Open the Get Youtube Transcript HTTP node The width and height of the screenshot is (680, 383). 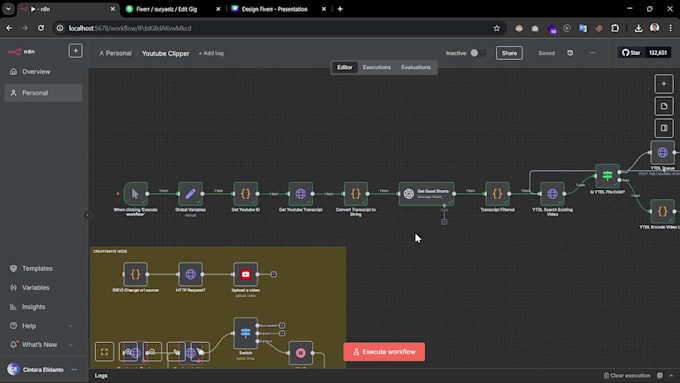(x=301, y=193)
